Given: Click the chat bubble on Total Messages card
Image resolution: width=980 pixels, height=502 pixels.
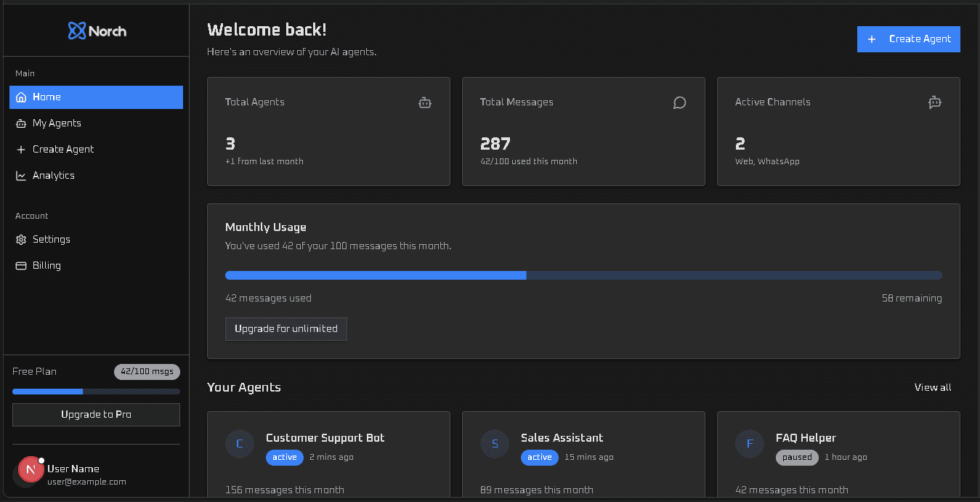Looking at the screenshot, I should pos(679,102).
